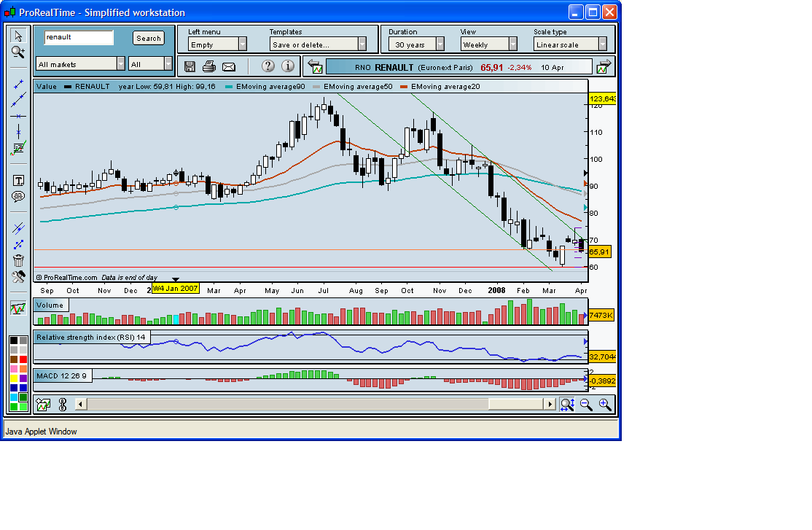The image size is (812, 530).
Task: Click the RNO RENAULT instrument title bar
Action: coord(458,67)
